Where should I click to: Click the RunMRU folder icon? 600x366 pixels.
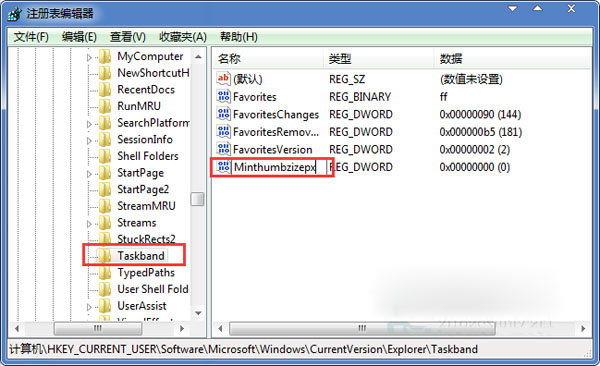click(105, 106)
